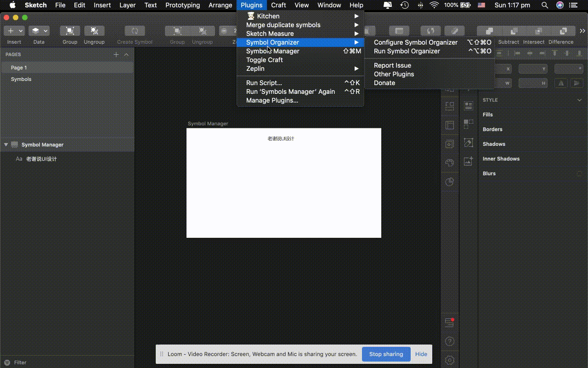Open the Apple menu
Viewport: 588px width, 368px height.
12,5
